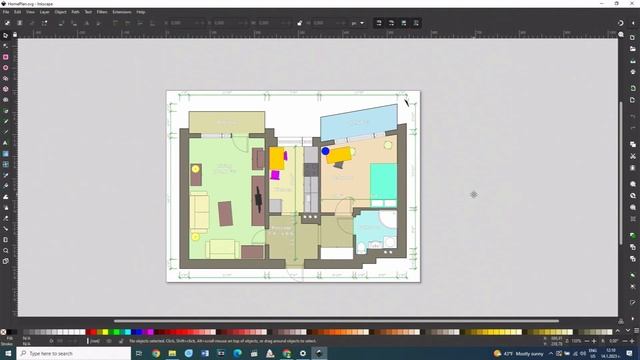Select the Pencil freehand tool
Screen dimensions: 640x360
5,121
